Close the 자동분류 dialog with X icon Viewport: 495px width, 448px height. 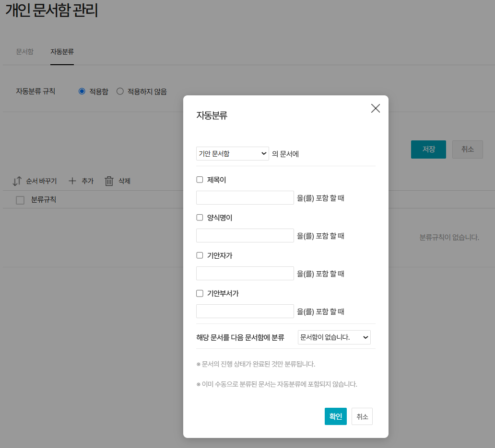click(x=376, y=108)
